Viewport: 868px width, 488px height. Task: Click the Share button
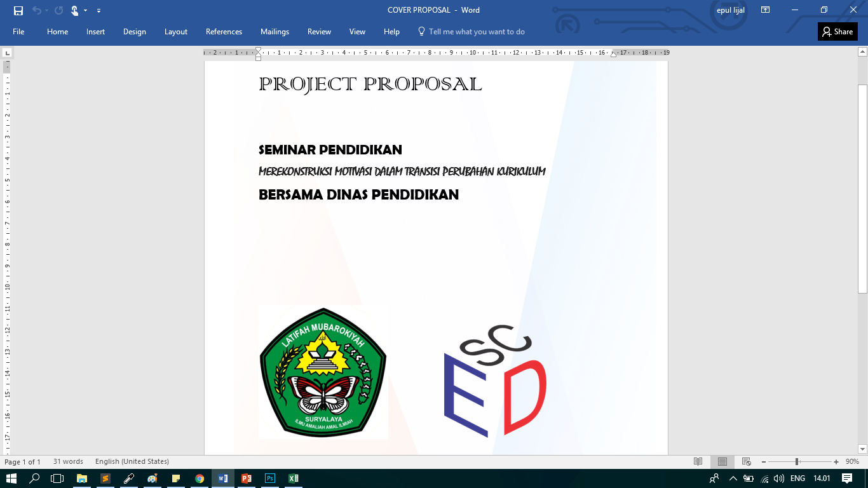point(837,32)
